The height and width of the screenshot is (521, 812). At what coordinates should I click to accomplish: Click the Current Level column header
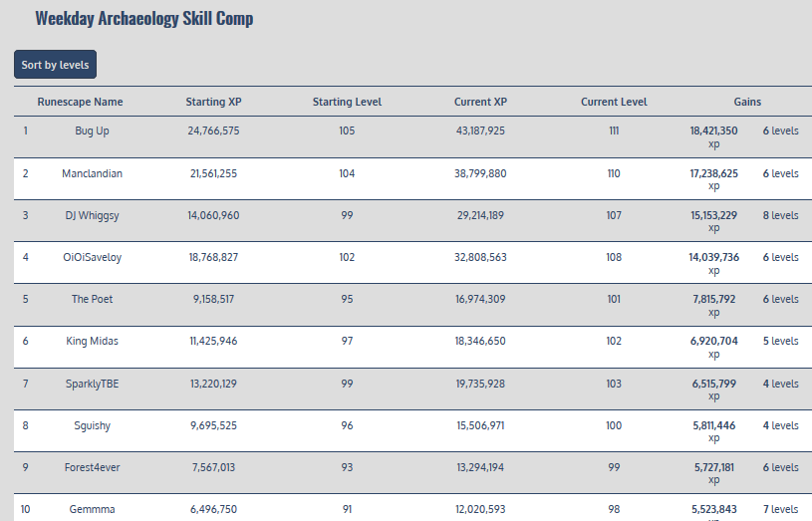pyautogui.click(x=614, y=102)
